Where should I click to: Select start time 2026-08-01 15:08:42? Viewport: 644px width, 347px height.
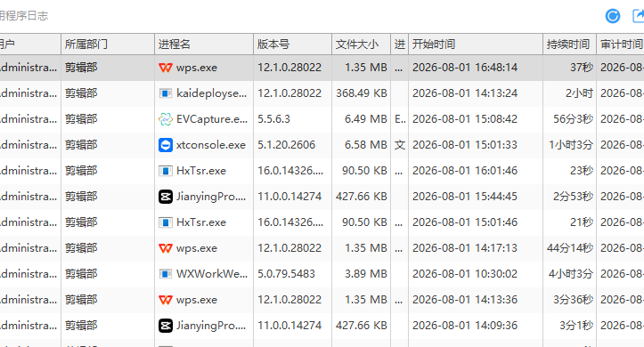click(465, 119)
